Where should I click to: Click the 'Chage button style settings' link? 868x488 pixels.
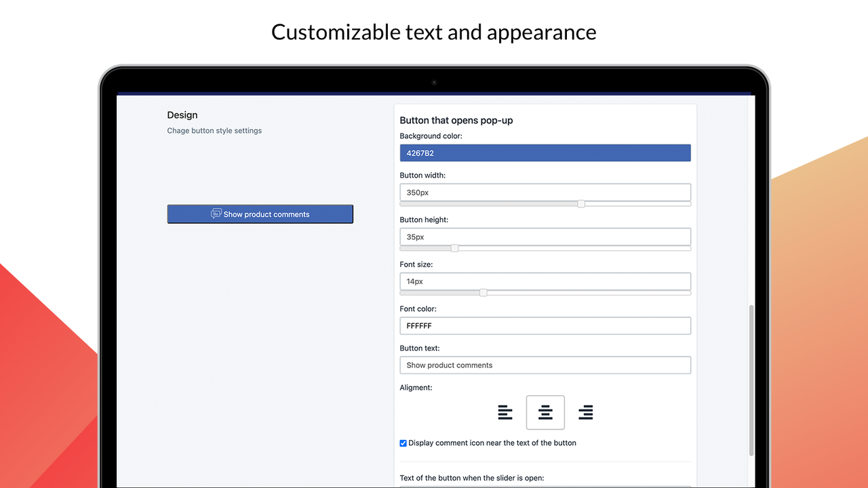coord(214,130)
